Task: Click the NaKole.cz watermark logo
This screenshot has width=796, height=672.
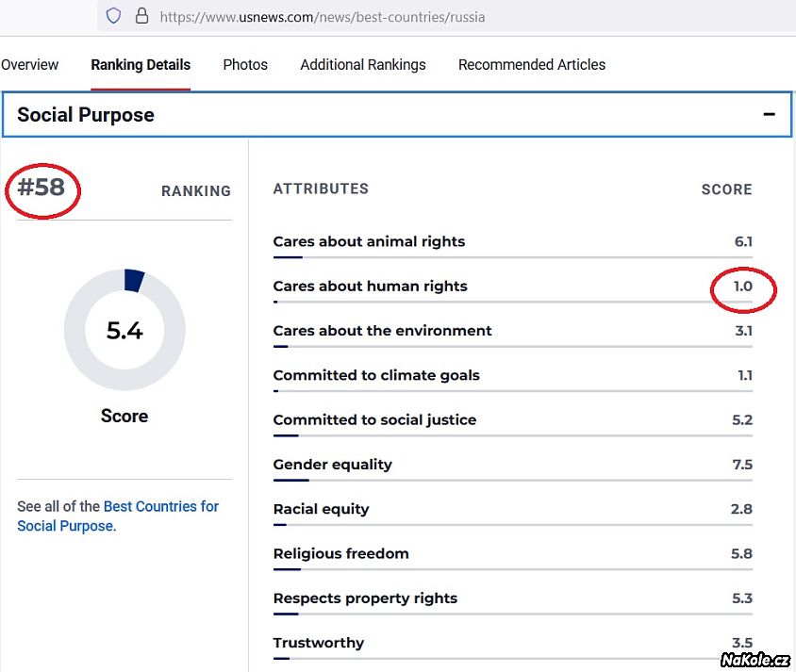Action: point(755,660)
